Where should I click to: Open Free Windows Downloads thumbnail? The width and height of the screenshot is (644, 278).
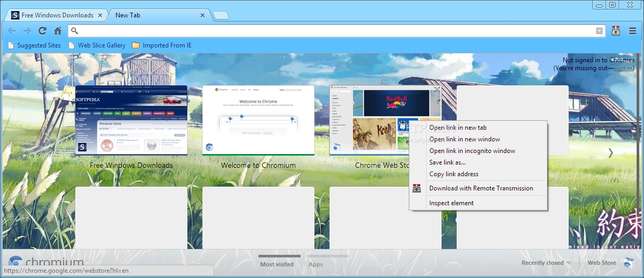[131, 120]
